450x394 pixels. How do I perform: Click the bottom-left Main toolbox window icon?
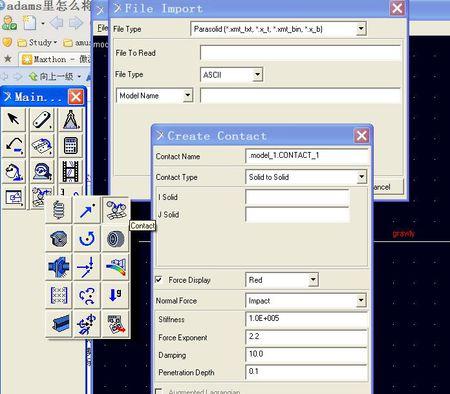(x=14, y=198)
